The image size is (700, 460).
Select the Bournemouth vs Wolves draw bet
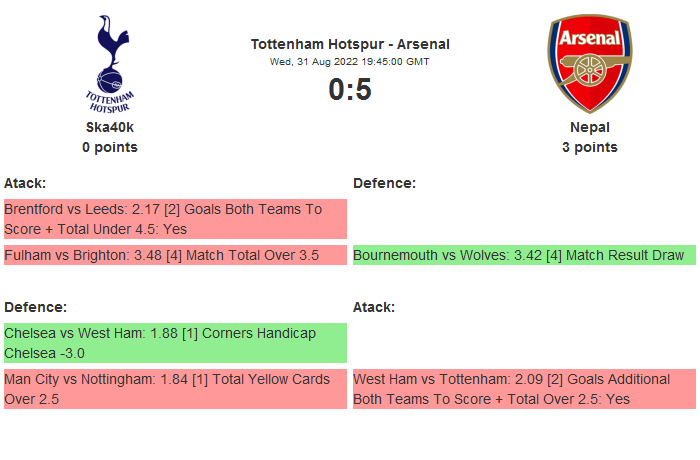pyautogui.click(x=524, y=255)
